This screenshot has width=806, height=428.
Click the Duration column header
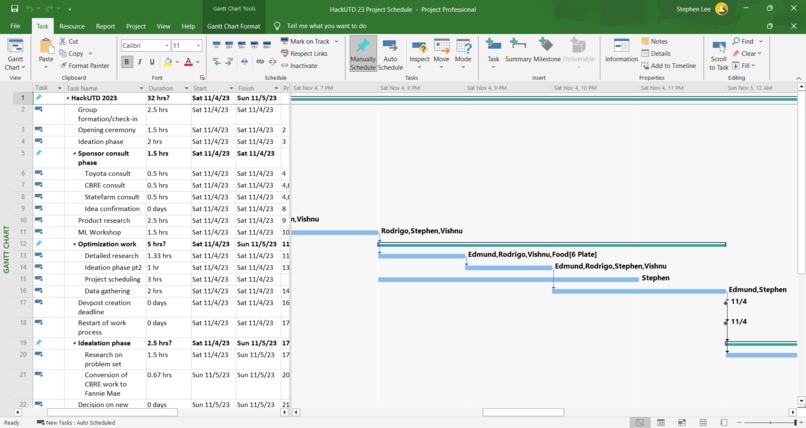pos(168,88)
